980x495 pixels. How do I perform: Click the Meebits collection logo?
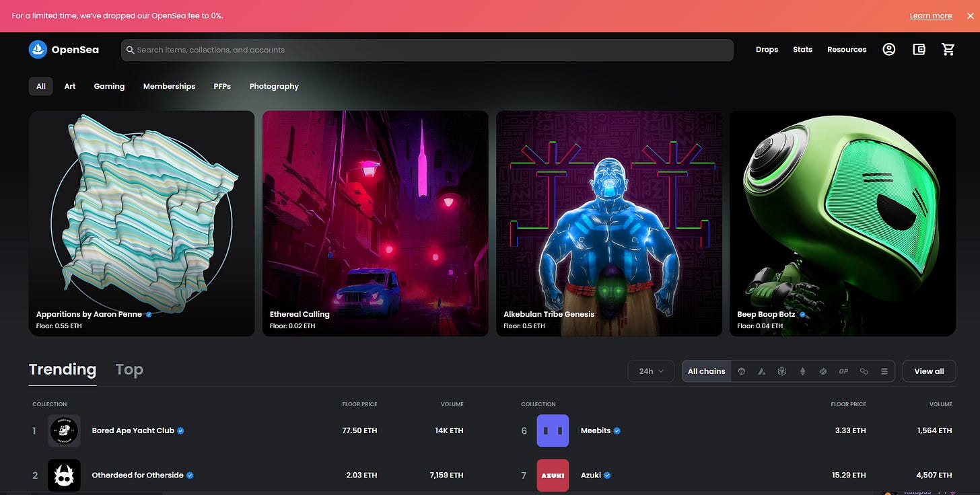[553, 430]
